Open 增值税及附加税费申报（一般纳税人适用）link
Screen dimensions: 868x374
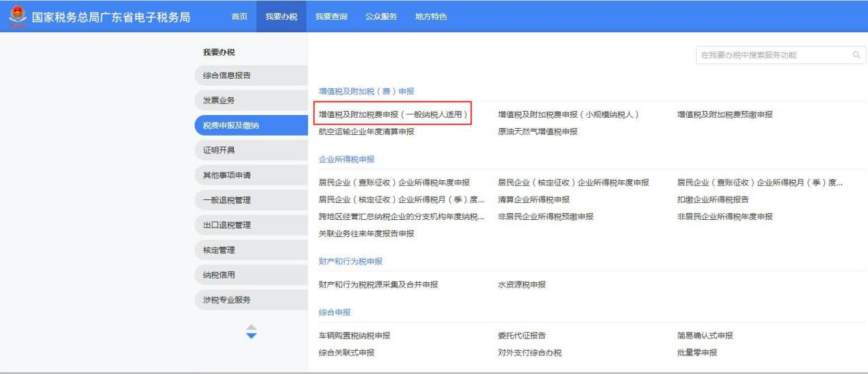coord(394,115)
